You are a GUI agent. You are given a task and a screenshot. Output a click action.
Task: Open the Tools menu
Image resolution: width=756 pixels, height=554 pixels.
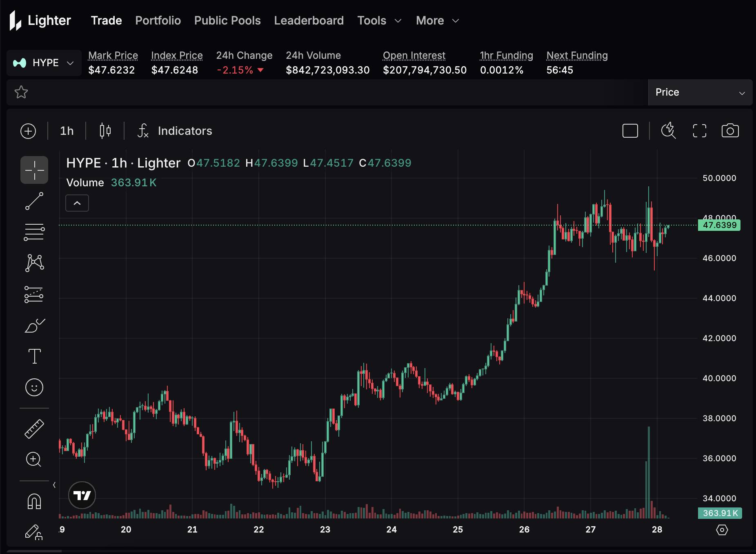pos(379,20)
